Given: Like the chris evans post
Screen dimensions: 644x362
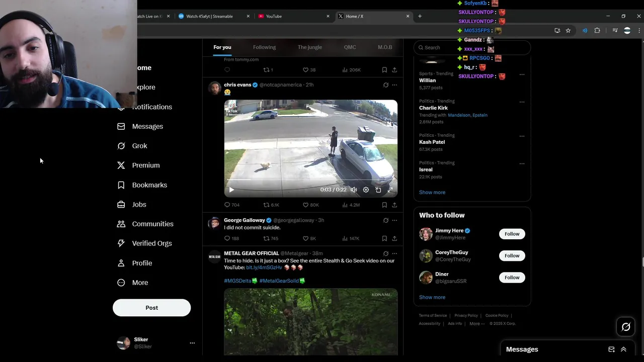Looking at the screenshot, I should (x=310, y=205).
